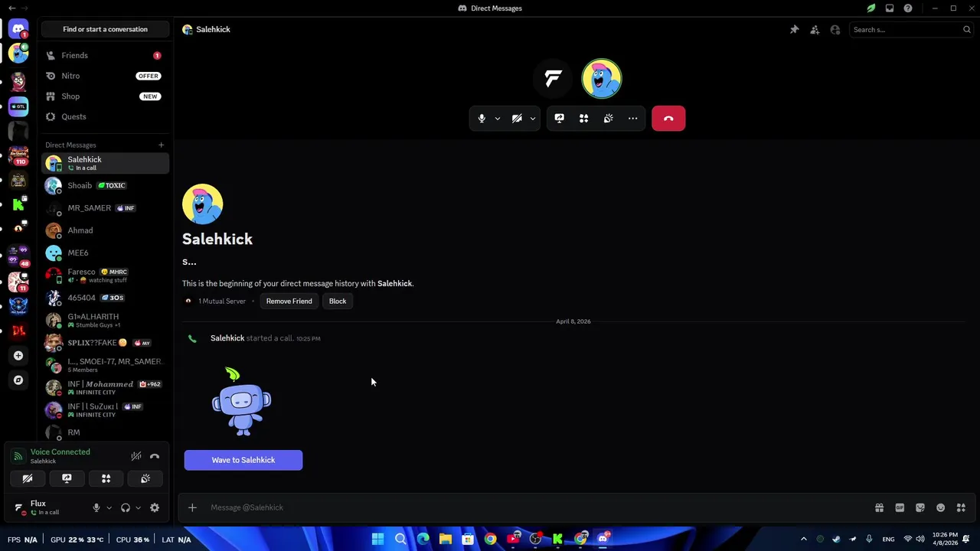Click the green leaf icon in title bar
The image size is (980, 551).
click(x=871, y=8)
